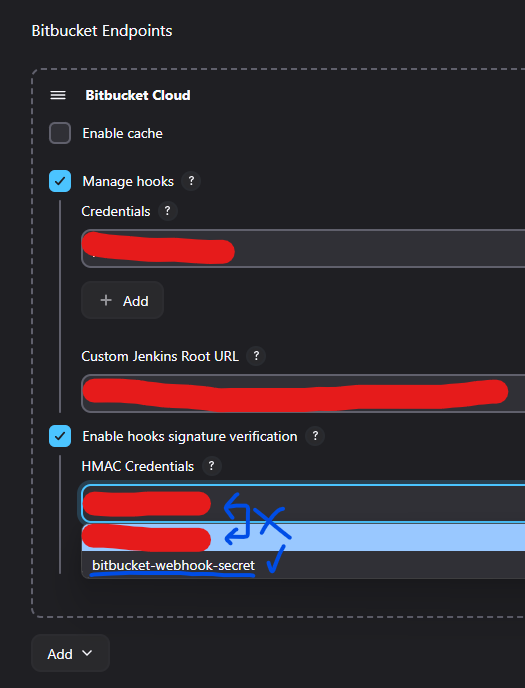This screenshot has height=688, width=525.
Task: Click the Bitbucket Endpoints heading
Action: tap(102, 31)
